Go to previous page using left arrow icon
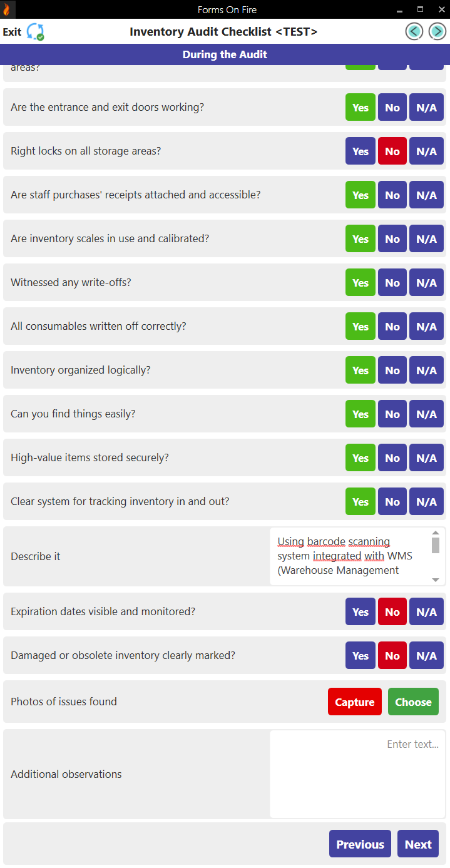450x868 pixels. click(x=414, y=31)
